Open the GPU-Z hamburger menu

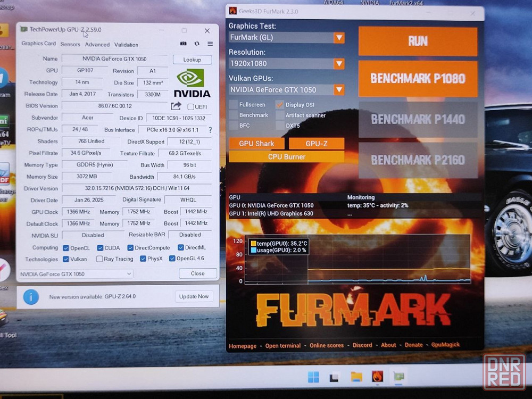(x=210, y=44)
